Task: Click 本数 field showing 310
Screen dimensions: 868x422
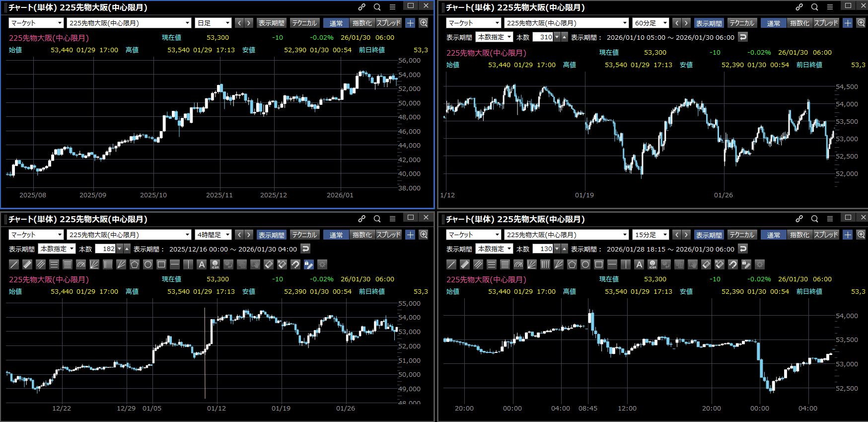Action: 543,37
